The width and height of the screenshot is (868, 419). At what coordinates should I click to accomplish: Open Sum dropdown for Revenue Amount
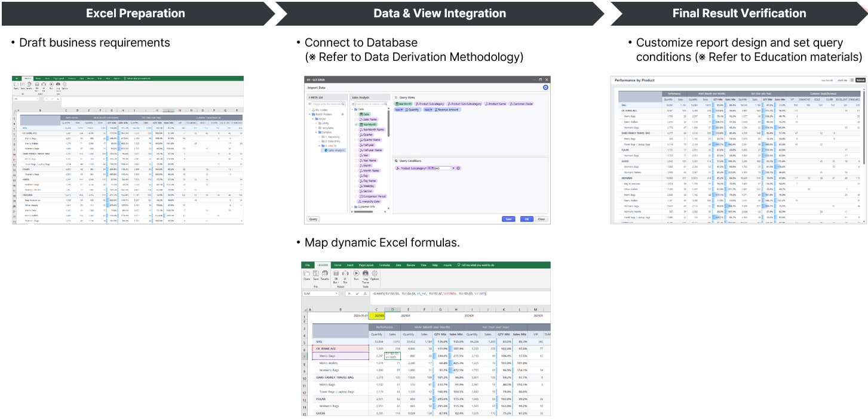(x=428, y=109)
